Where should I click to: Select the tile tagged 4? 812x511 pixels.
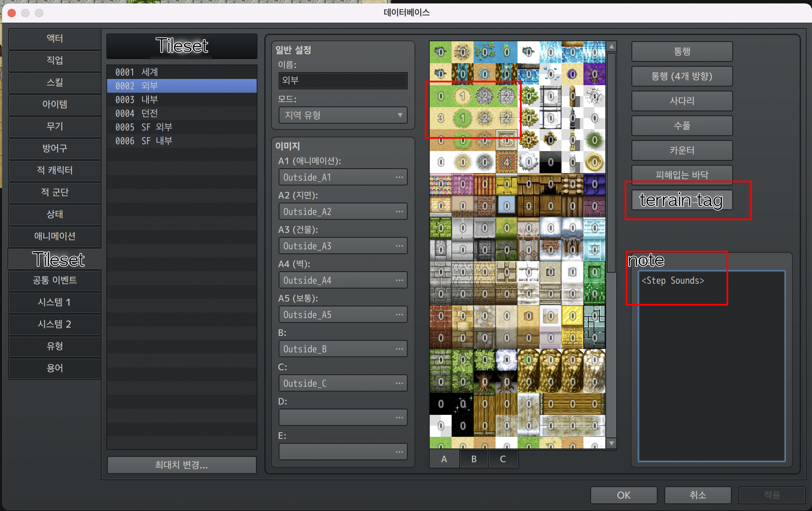pyautogui.click(x=507, y=162)
